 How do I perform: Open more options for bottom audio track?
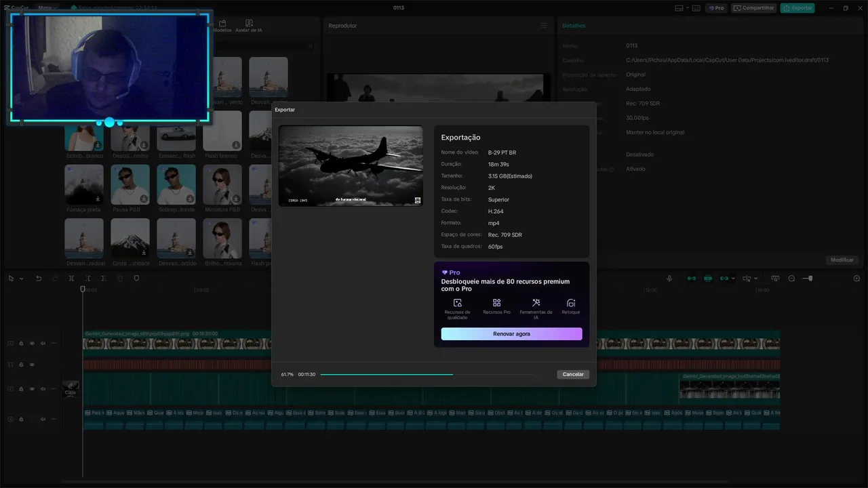coord(54,419)
